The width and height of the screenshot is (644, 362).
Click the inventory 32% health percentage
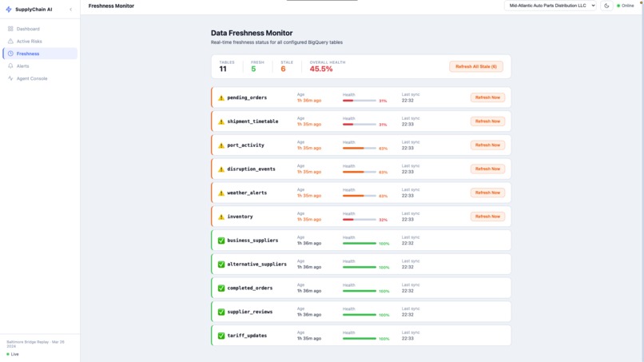click(383, 220)
